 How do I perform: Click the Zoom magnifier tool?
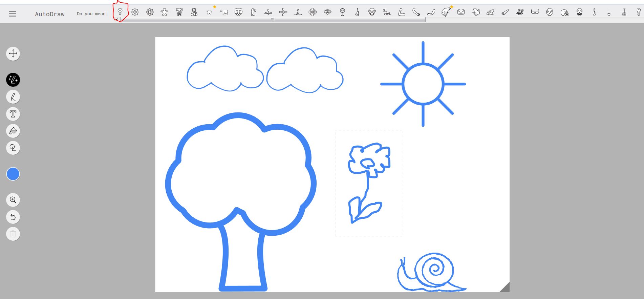click(x=13, y=200)
